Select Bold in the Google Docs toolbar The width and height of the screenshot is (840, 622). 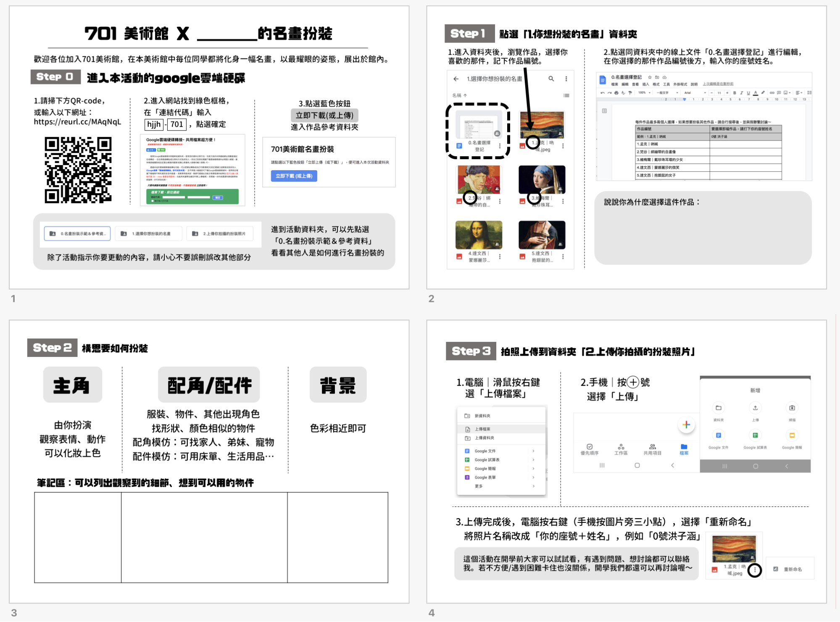point(735,93)
